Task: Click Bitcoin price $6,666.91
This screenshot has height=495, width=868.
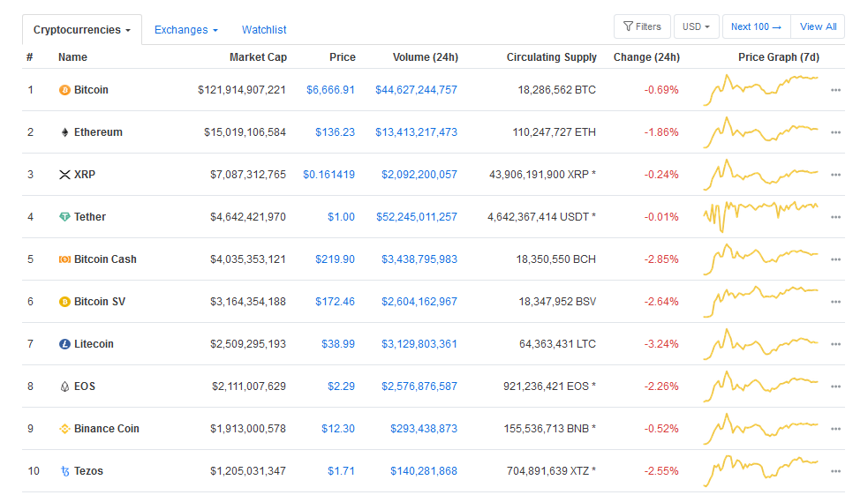Action: tap(330, 90)
